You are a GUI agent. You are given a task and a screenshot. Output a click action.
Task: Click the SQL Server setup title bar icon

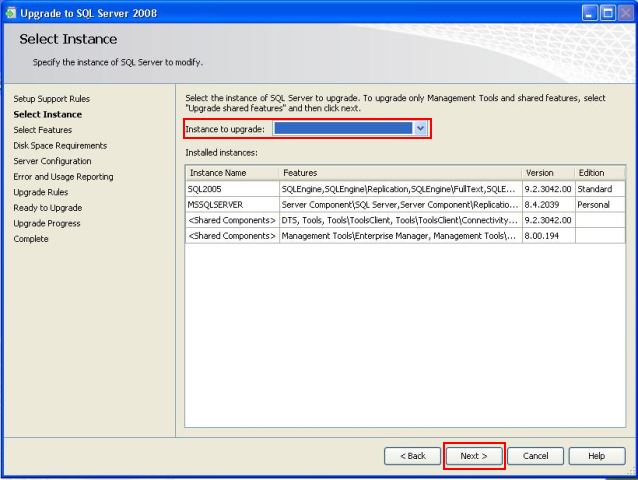[x=11, y=13]
